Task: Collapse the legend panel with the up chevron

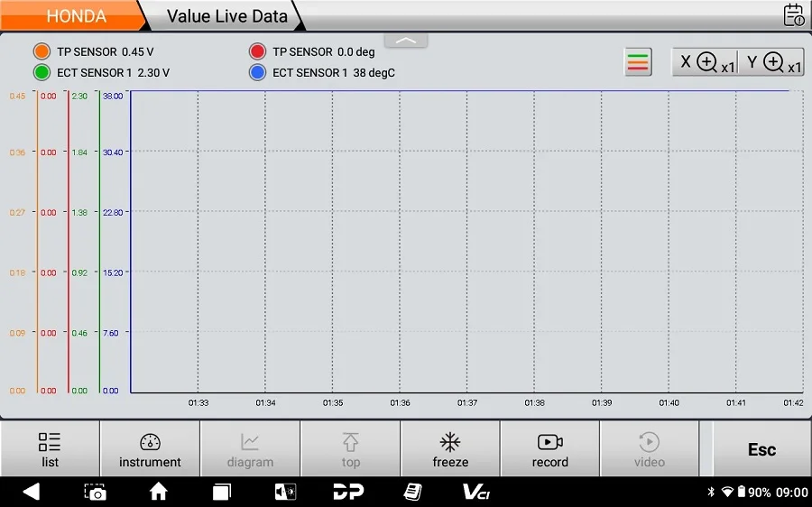Action: click(406, 41)
